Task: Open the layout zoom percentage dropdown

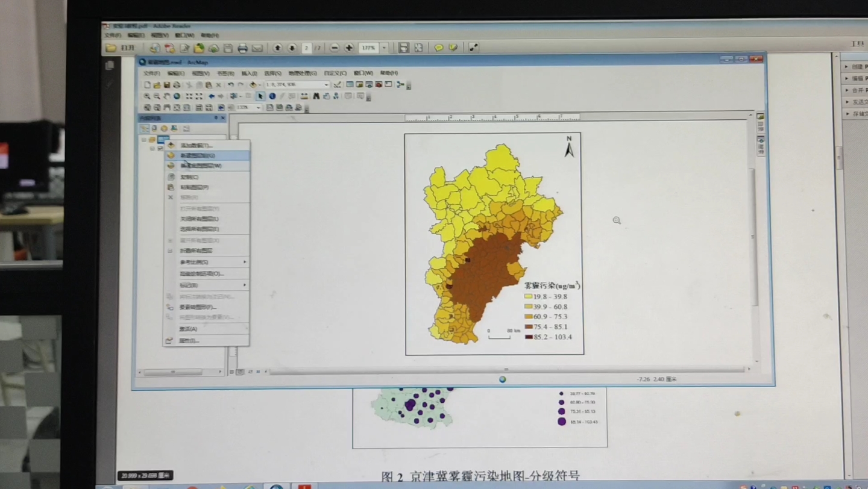Action: click(x=257, y=107)
